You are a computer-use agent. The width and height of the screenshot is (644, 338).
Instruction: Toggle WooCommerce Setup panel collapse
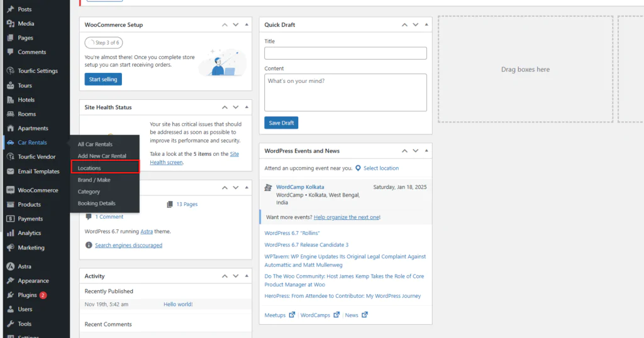(247, 25)
